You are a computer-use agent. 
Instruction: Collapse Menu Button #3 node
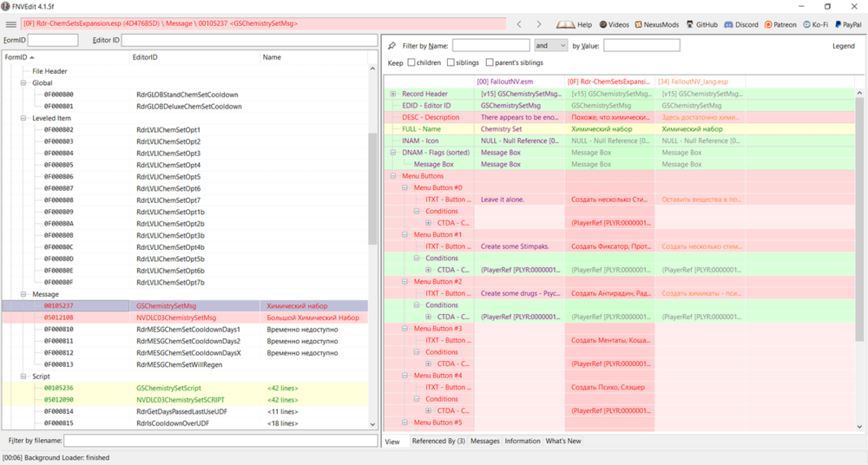(404, 329)
